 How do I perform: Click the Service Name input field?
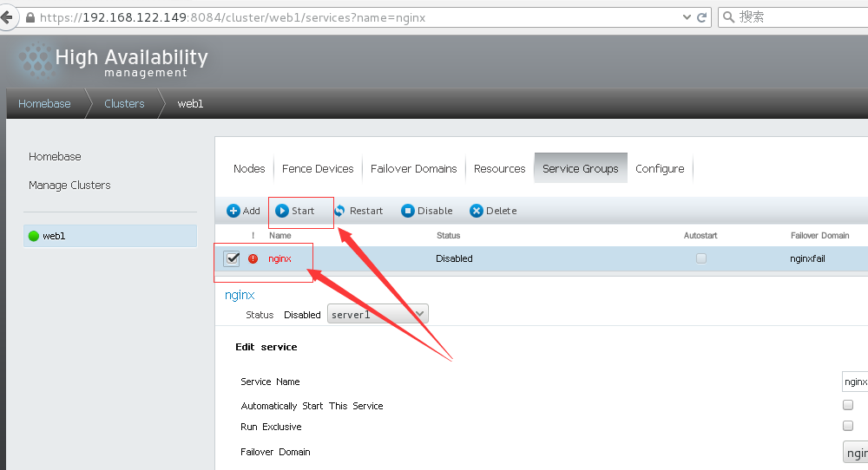[855, 382]
